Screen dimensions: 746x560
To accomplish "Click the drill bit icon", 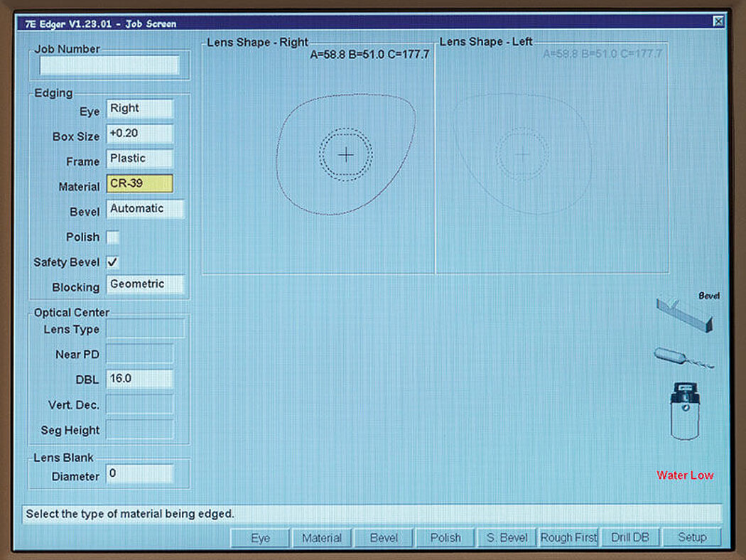I will click(683, 358).
